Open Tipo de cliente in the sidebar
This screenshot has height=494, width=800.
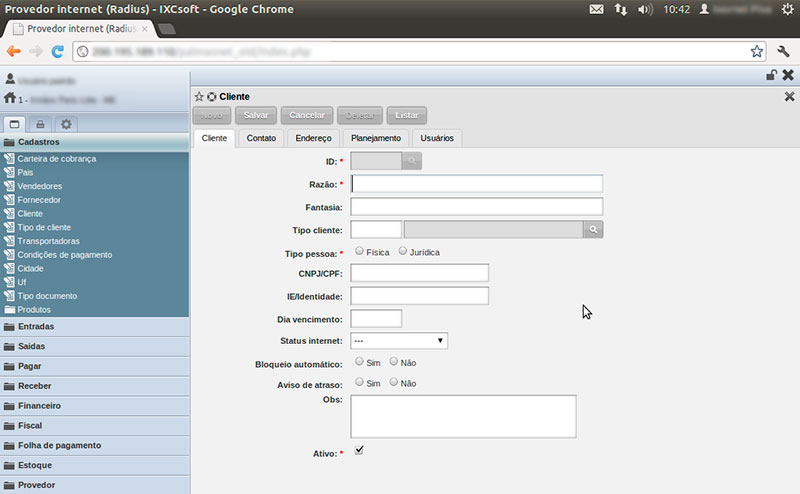44,227
